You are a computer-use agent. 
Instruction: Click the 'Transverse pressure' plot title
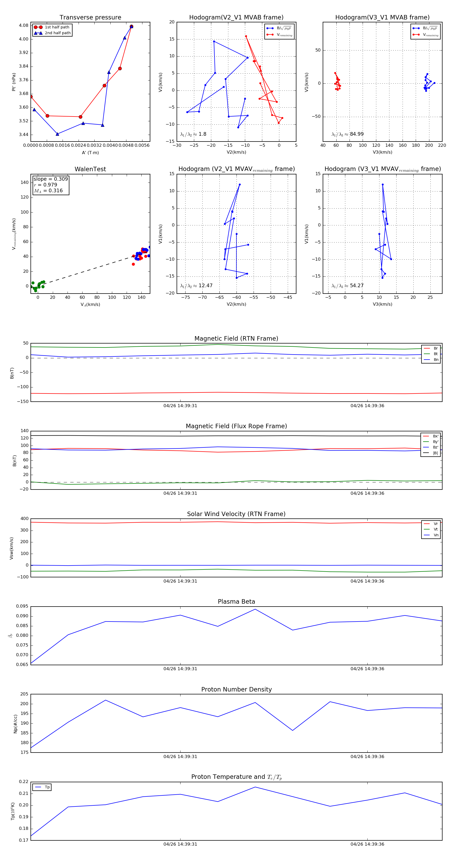(90, 17)
